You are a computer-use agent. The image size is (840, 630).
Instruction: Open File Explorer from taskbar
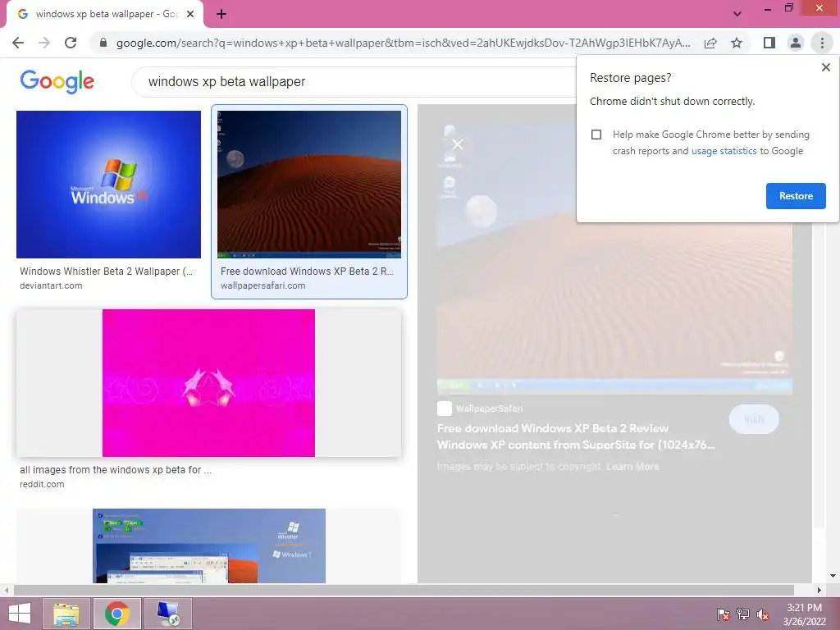[x=66, y=614]
